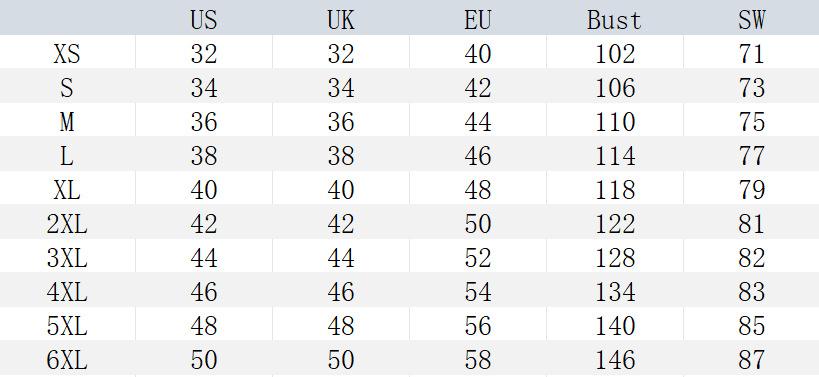Select the SW value 87 cell
Viewport: 819px width, 377px height.
pyautogui.click(x=751, y=360)
